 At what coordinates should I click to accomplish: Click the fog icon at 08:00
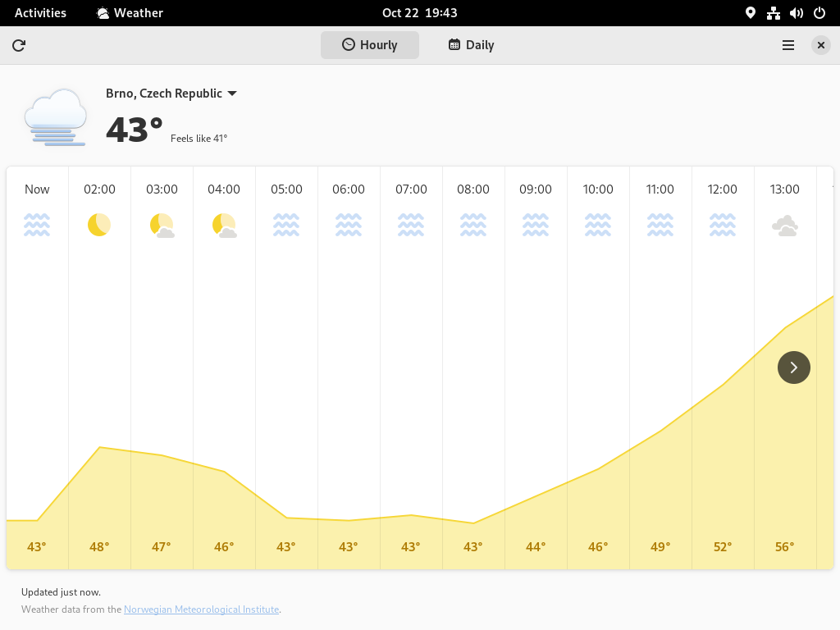[473, 225]
